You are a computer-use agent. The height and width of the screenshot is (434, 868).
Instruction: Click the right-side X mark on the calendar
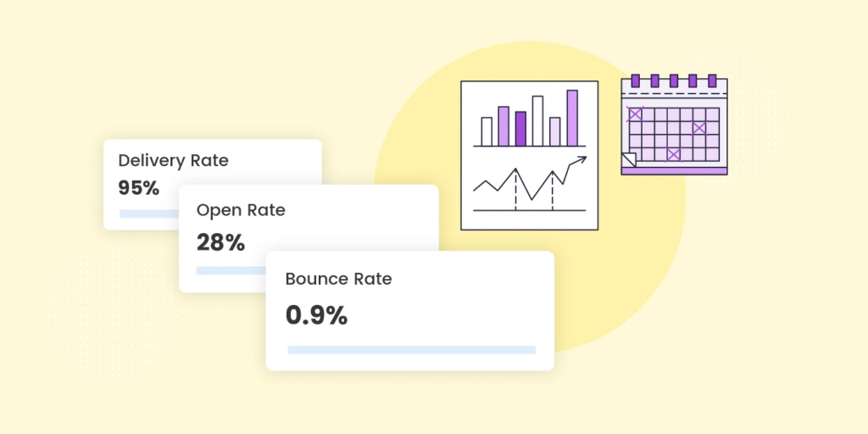(x=699, y=128)
